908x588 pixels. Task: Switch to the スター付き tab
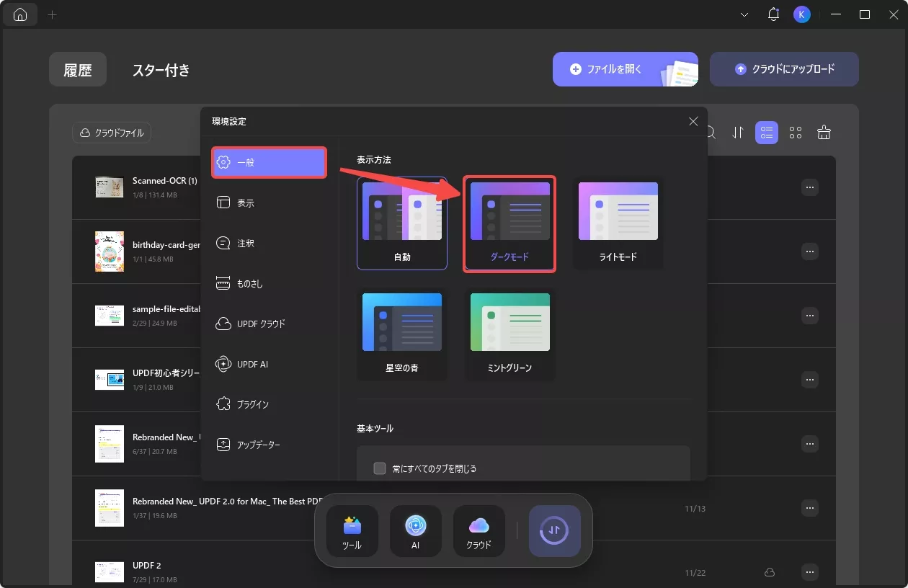pos(161,70)
